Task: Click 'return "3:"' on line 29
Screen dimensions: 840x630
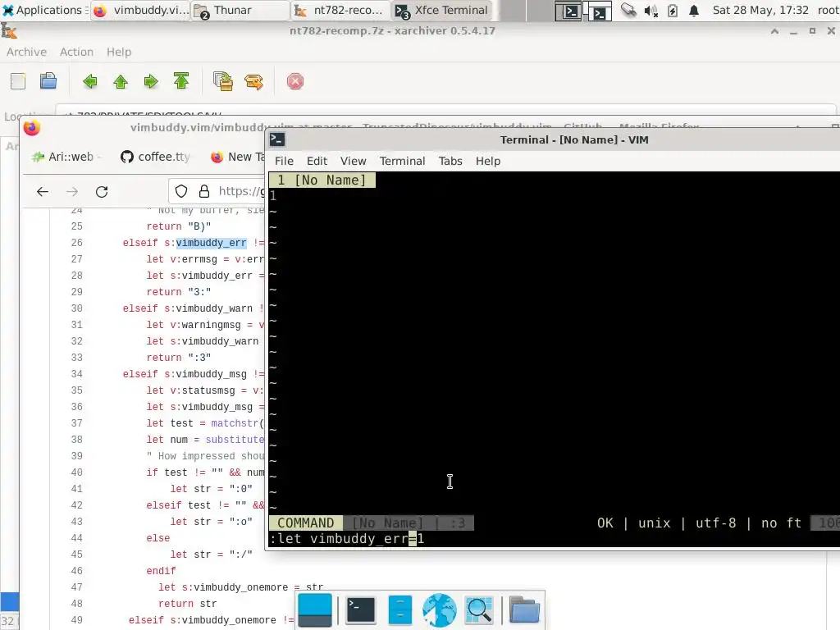Action: click(179, 292)
